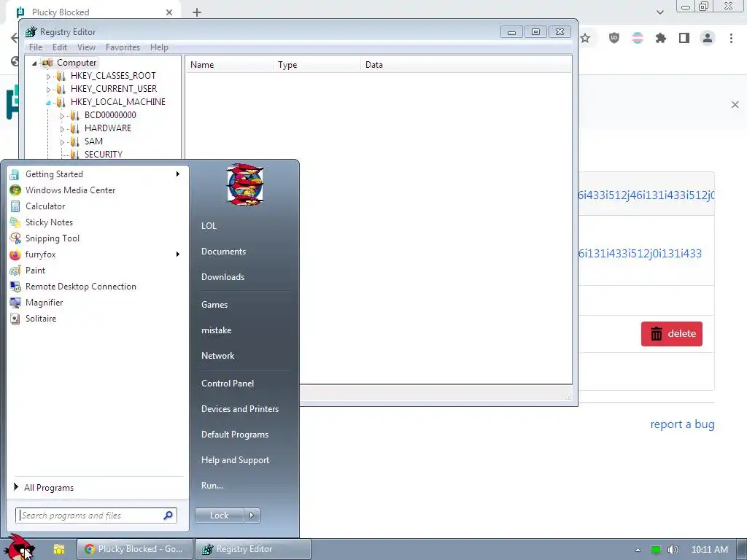
Task: Toggle Chrome side panel icon
Action: pyautogui.click(x=684, y=38)
